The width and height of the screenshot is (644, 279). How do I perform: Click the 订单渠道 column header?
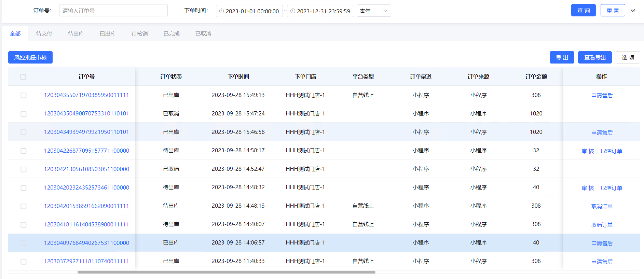[x=421, y=77]
